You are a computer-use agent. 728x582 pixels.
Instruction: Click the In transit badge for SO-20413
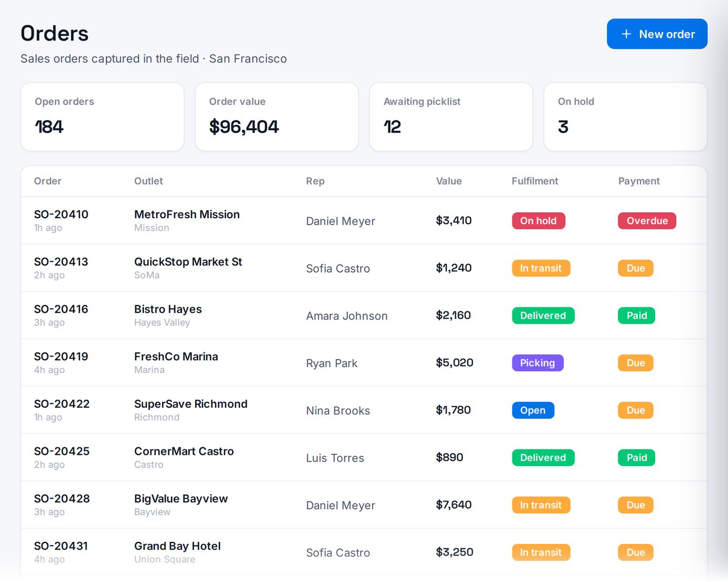click(541, 268)
